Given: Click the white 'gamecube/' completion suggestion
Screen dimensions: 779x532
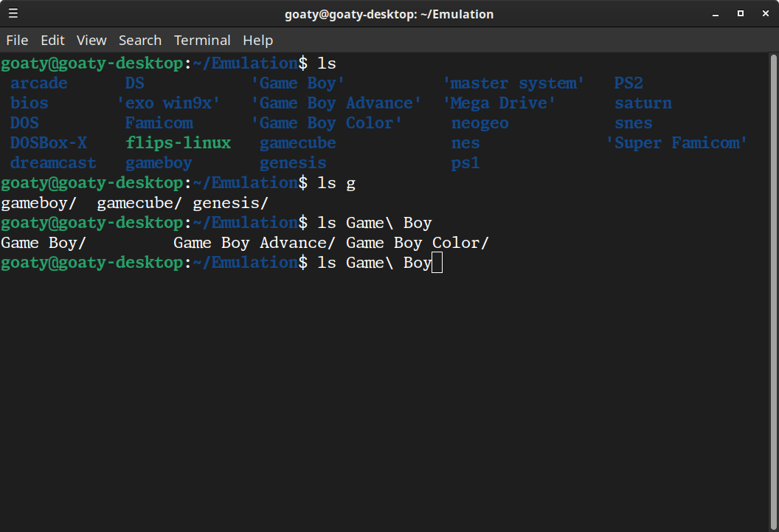Looking at the screenshot, I should pyautogui.click(x=139, y=203).
